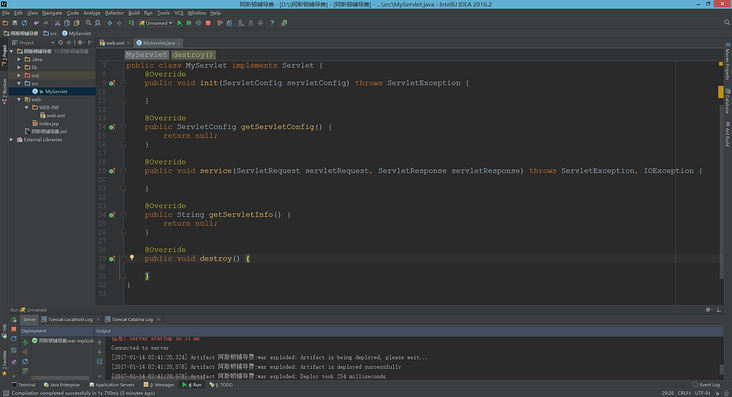The height and width of the screenshot is (397, 732).
Task: Open the Unnamed run configuration dropdown
Action: 156,23
